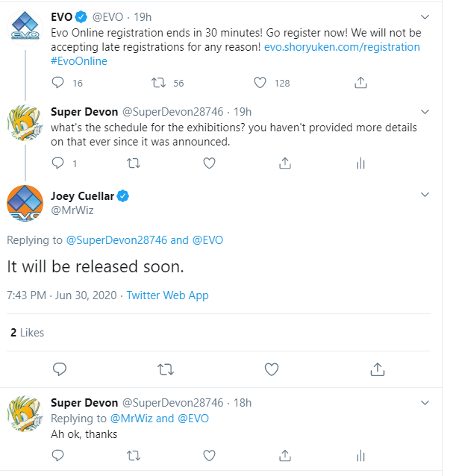453x476 pixels.
Task: Reply to the EVO registration tweet
Action: tap(57, 83)
